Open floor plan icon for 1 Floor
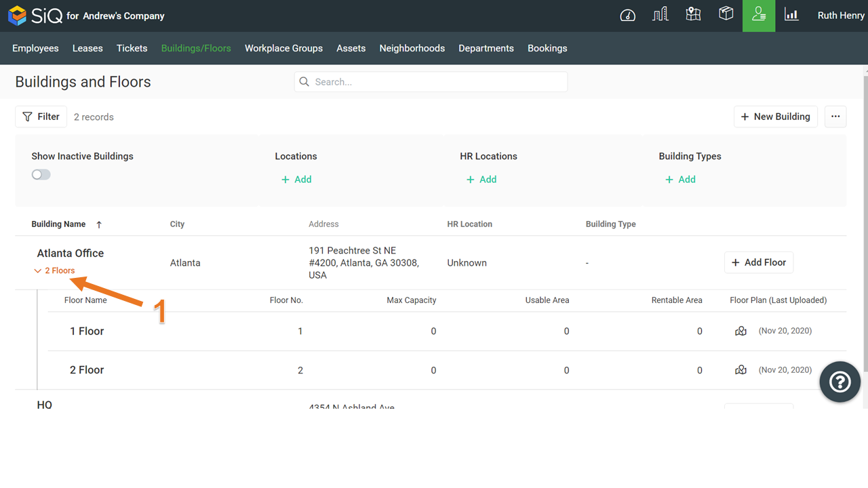The image size is (868, 488). (741, 331)
